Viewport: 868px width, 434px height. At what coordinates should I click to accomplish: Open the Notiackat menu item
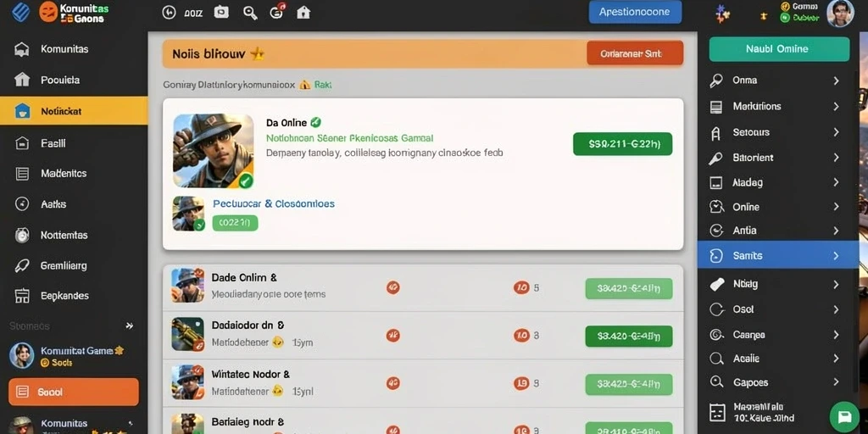click(x=74, y=111)
